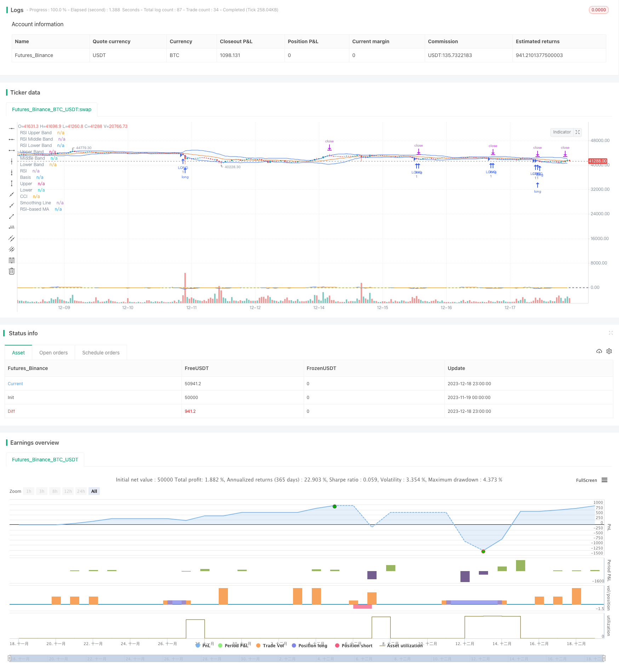The height and width of the screenshot is (672, 619).
Task: Toggle the PnL series in the legend
Action: [x=203, y=645]
